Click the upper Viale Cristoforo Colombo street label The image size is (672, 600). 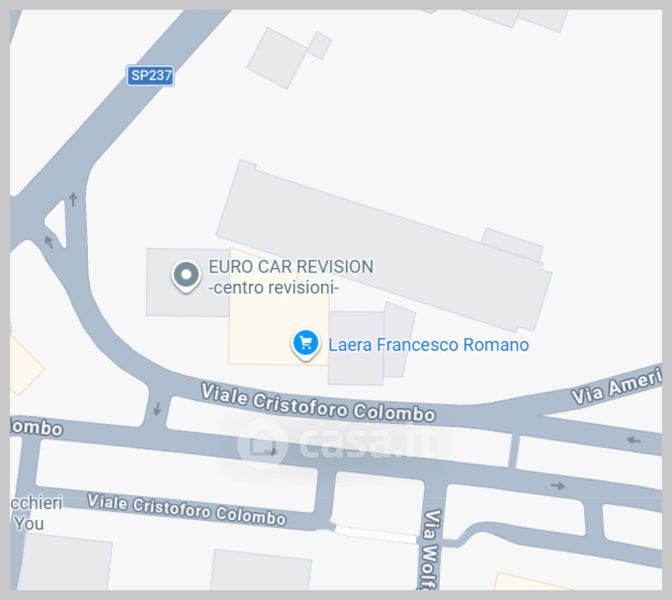click(x=318, y=402)
